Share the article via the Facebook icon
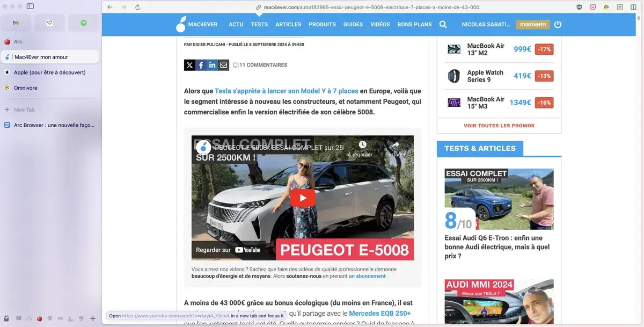This screenshot has height=327, width=644. tap(201, 64)
